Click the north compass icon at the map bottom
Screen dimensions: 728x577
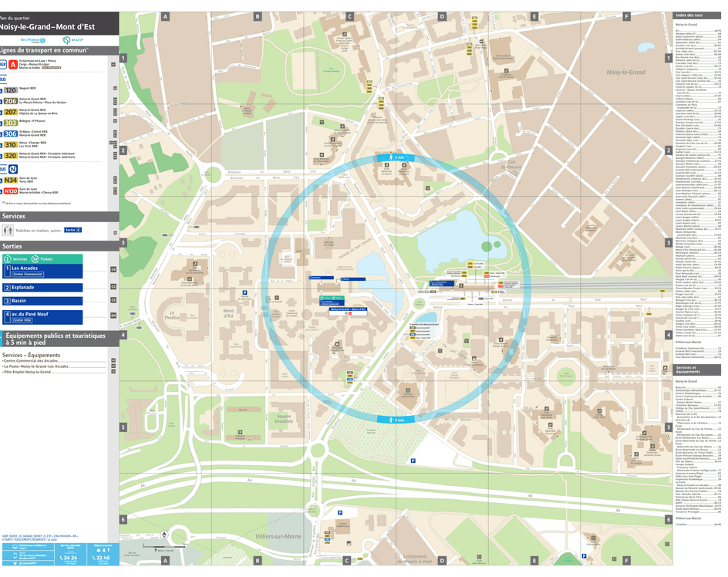163,534
